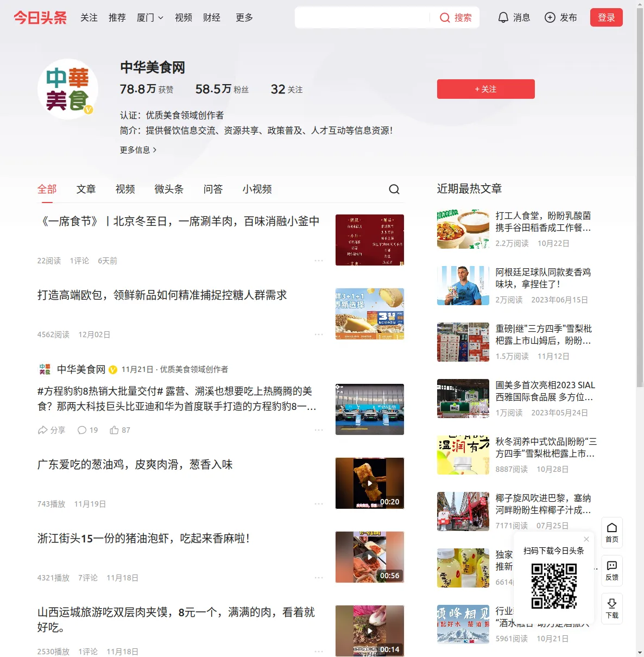Click 1评论 under 一席食节 article
The height and width of the screenshot is (657, 644).
[79, 261]
